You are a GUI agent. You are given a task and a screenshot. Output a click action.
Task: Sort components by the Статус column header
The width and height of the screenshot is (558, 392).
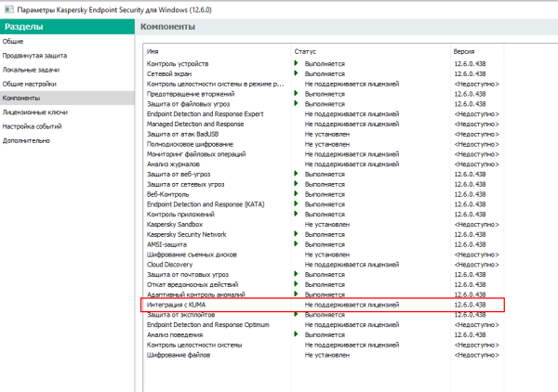[370, 51]
